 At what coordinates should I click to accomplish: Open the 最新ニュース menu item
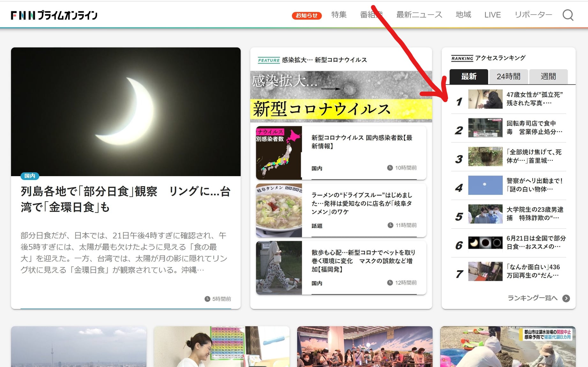coord(419,15)
